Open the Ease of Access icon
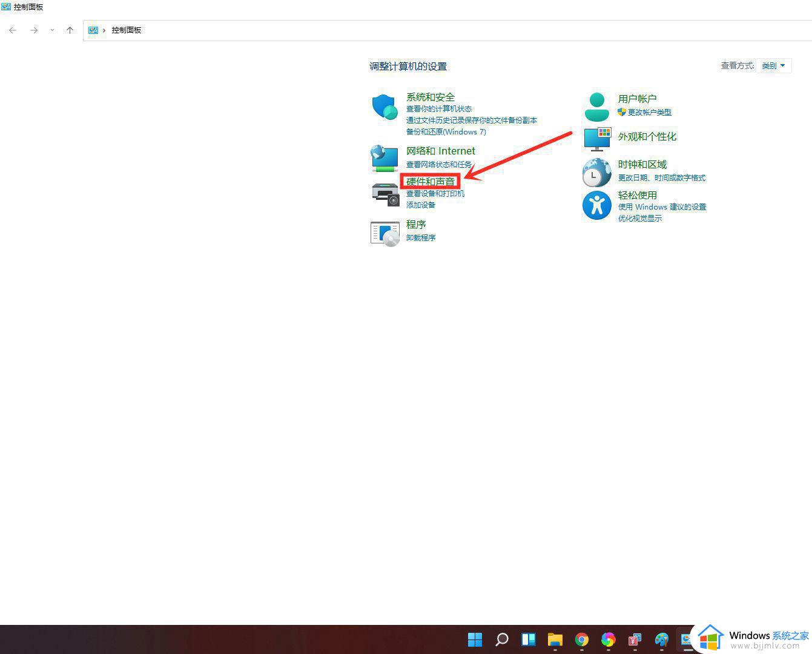This screenshot has width=812, height=654. coord(597,205)
